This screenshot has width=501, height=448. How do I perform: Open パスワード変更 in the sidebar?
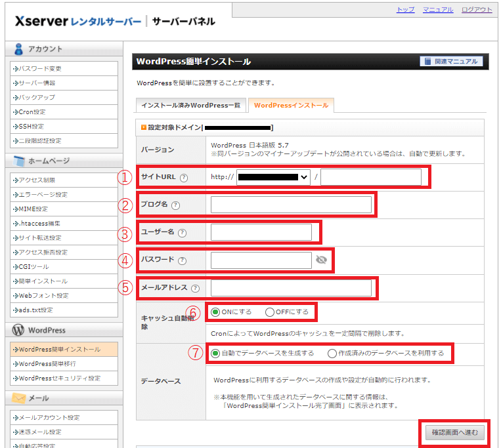(64, 69)
